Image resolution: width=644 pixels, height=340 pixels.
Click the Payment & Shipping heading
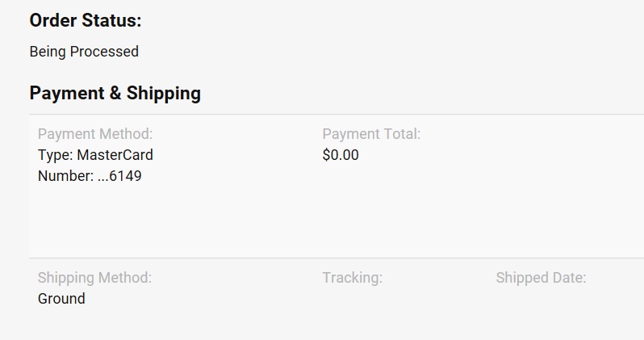115,94
